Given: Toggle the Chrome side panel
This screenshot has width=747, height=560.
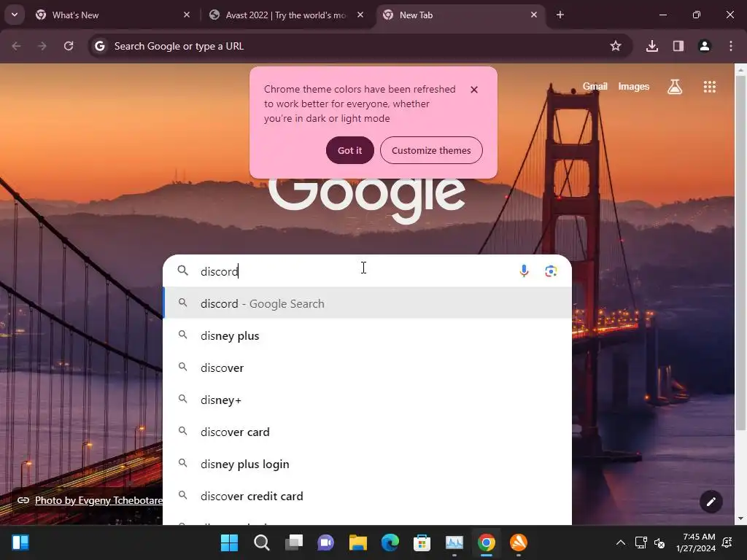Looking at the screenshot, I should 678,46.
